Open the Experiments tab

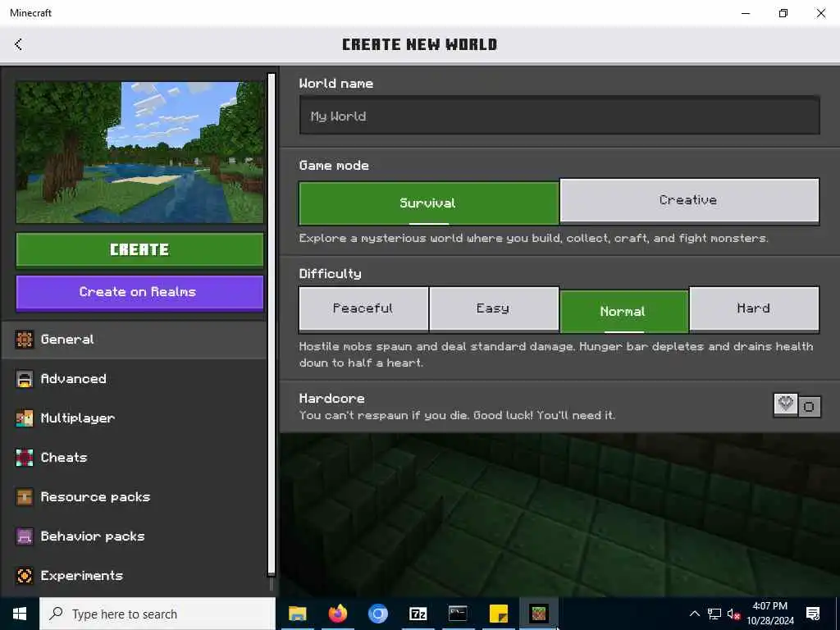[134, 576]
